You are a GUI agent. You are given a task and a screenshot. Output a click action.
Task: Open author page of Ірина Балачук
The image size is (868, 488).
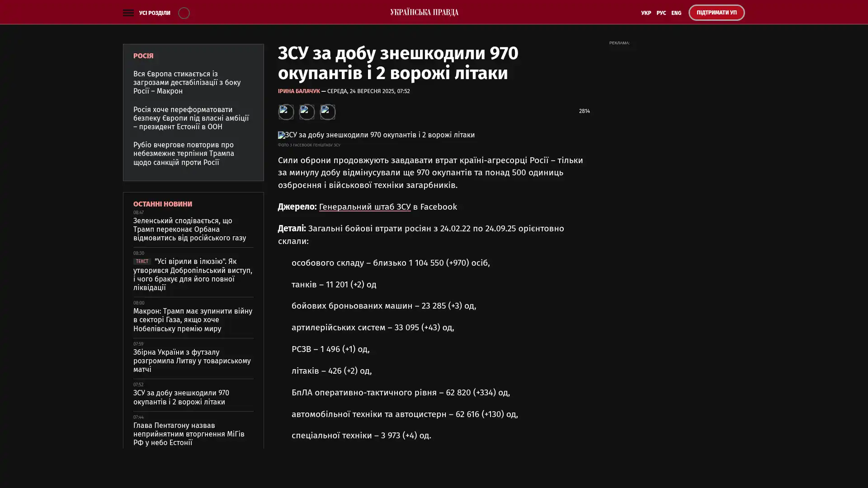pos(298,91)
